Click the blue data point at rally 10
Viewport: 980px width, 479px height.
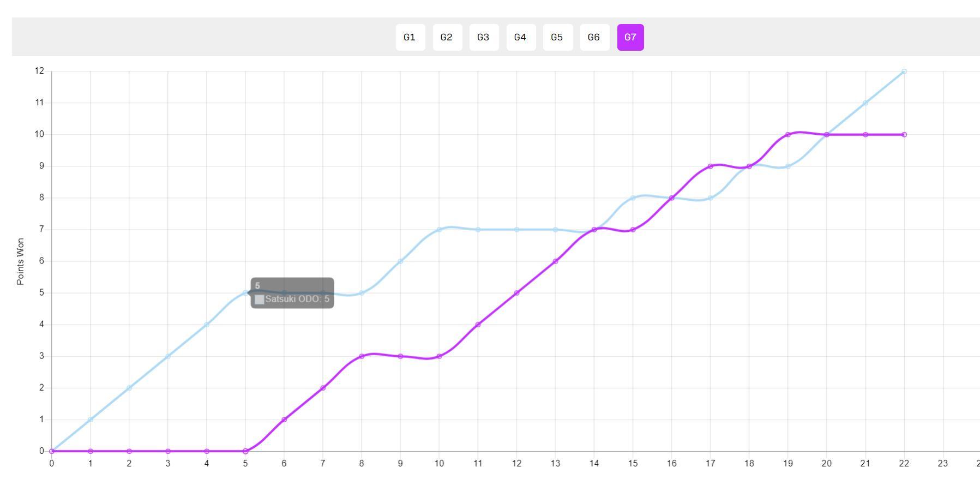(x=439, y=230)
